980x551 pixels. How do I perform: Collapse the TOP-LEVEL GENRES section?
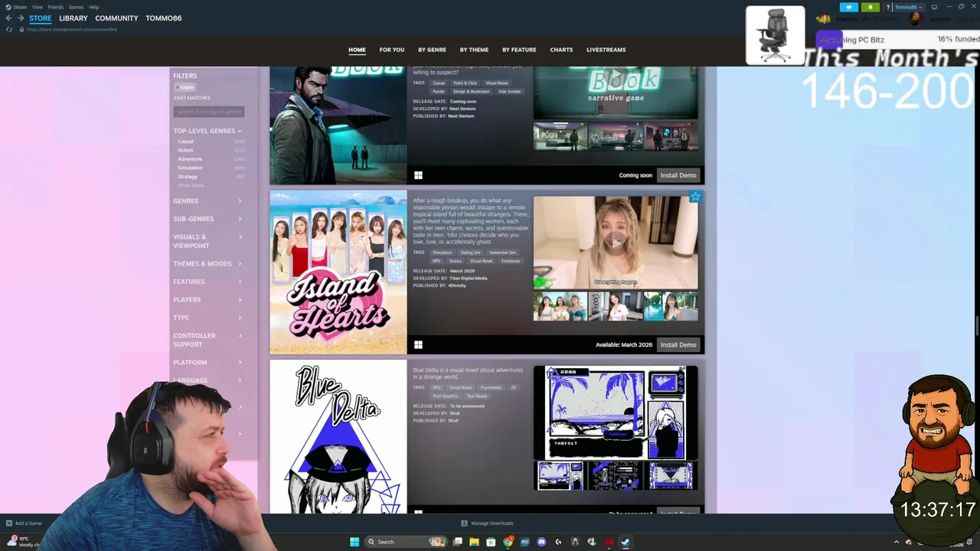pyautogui.click(x=207, y=131)
